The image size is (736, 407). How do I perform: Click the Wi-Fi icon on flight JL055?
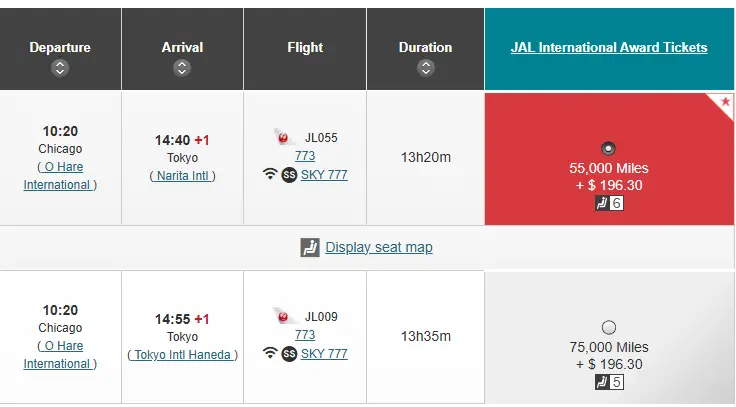pyautogui.click(x=270, y=174)
